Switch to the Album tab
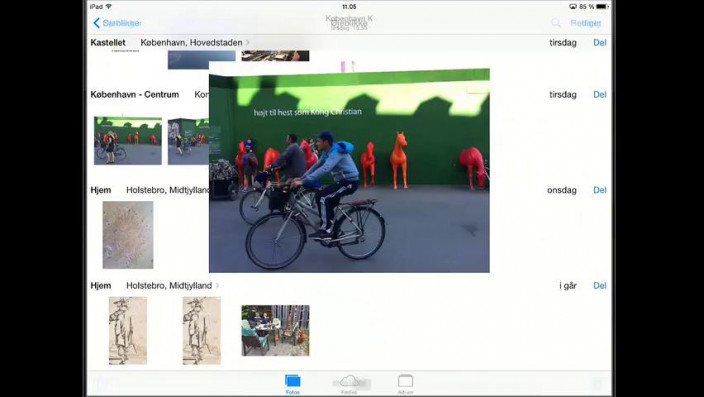Viewport: 704px width, 397px height. [x=405, y=384]
